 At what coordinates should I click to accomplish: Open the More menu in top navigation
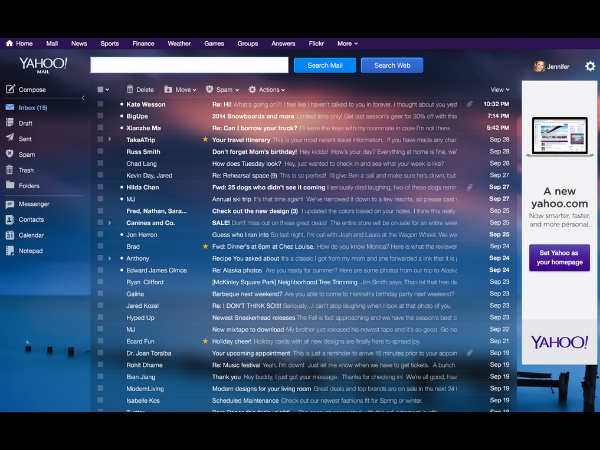tap(347, 44)
